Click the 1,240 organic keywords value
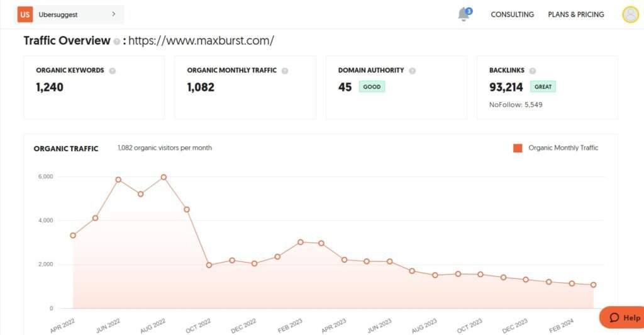The image size is (644, 335). 50,87
